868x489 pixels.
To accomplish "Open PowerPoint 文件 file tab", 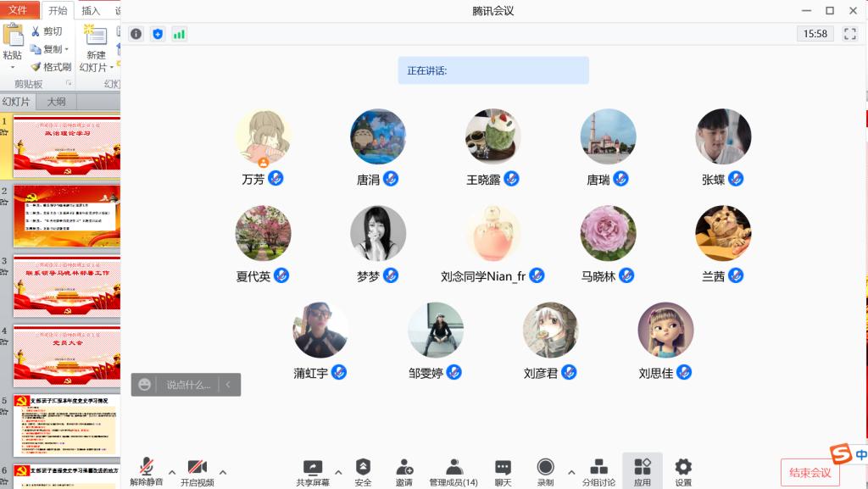I will click(x=19, y=10).
